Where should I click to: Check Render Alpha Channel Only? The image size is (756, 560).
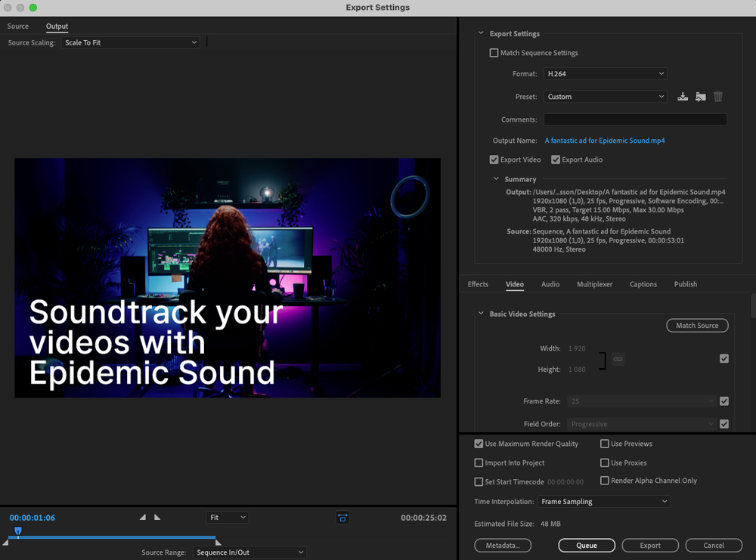(605, 481)
